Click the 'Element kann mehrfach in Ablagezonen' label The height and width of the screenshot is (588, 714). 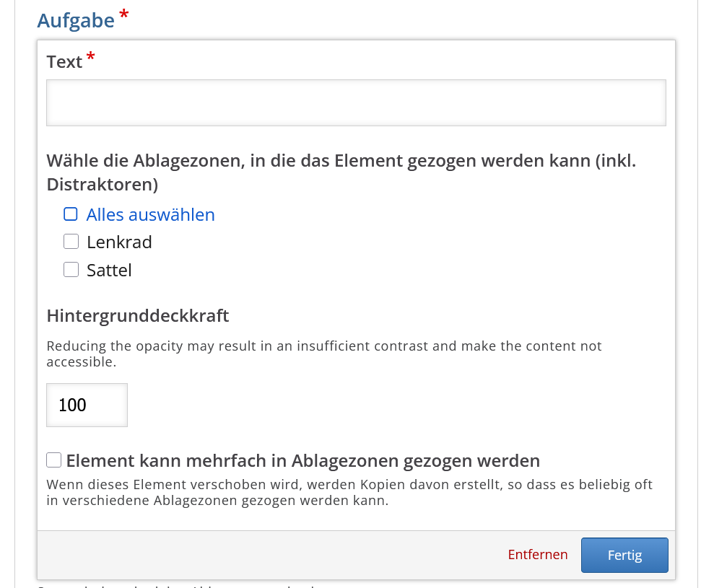tap(302, 460)
